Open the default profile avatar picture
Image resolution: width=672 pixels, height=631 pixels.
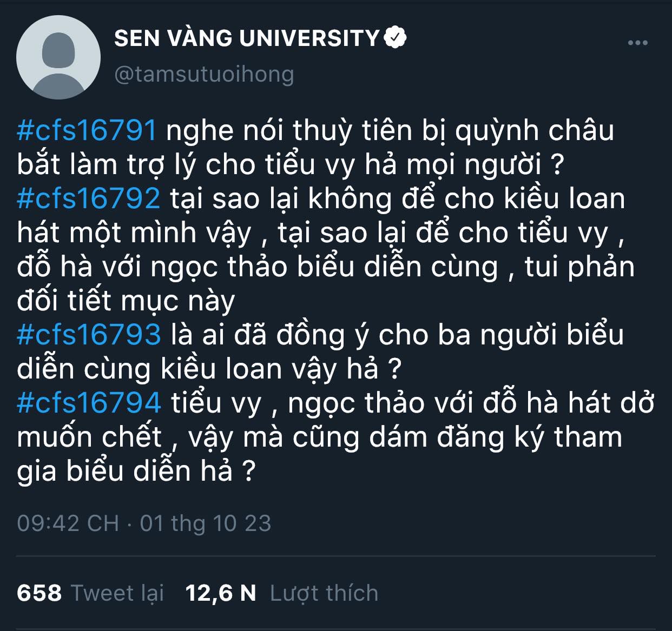pyautogui.click(x=58, y=57)
